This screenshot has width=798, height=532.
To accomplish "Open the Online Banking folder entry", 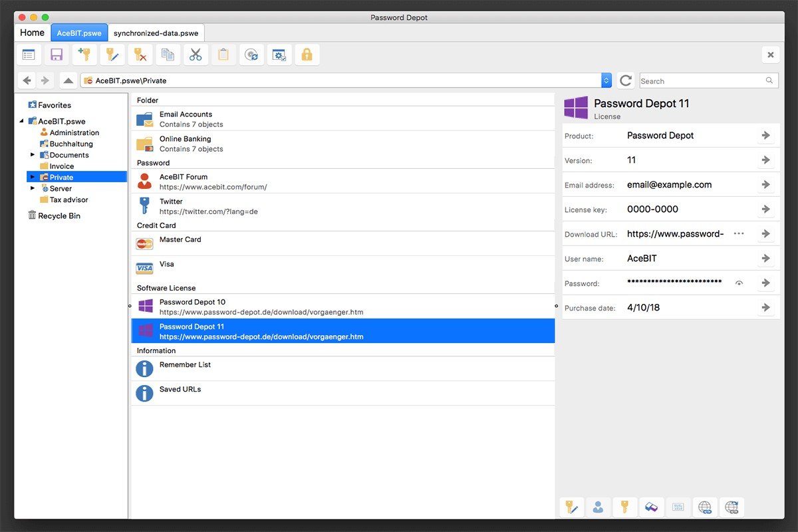I will tap(343, 143).
